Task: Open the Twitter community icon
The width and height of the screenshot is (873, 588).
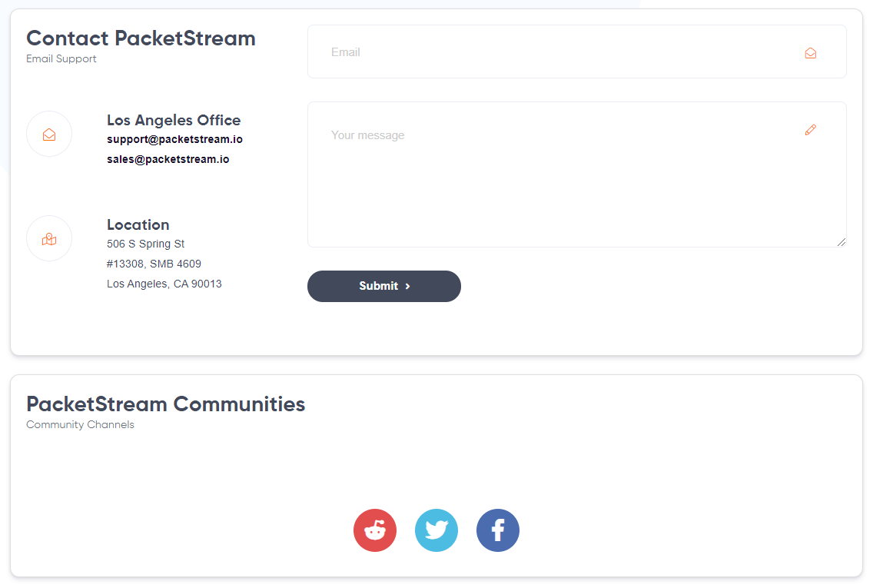Action: [x=436, y=530]
